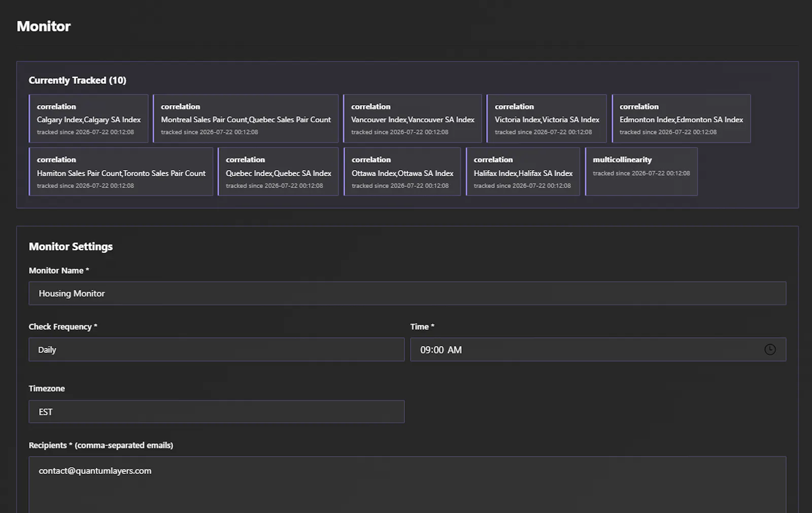This screenshot has height=513, width=812.
Task: Click the Timezone label
Action: point(47,389)
